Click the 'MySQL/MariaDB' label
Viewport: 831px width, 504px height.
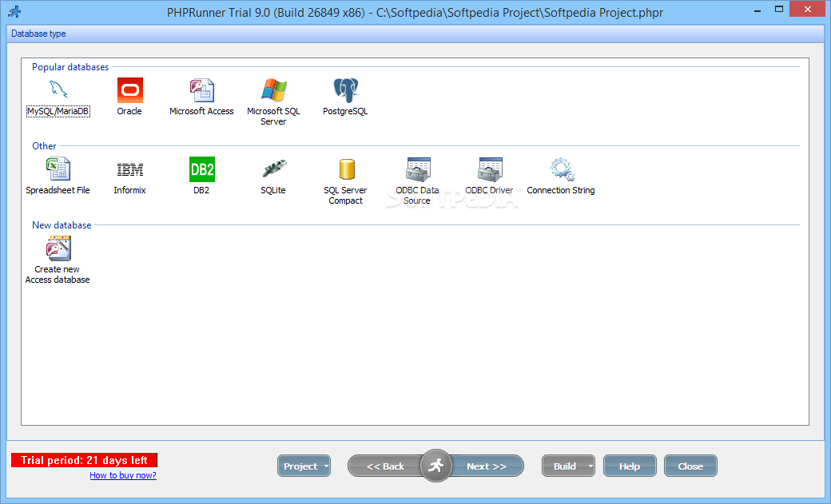58,111
